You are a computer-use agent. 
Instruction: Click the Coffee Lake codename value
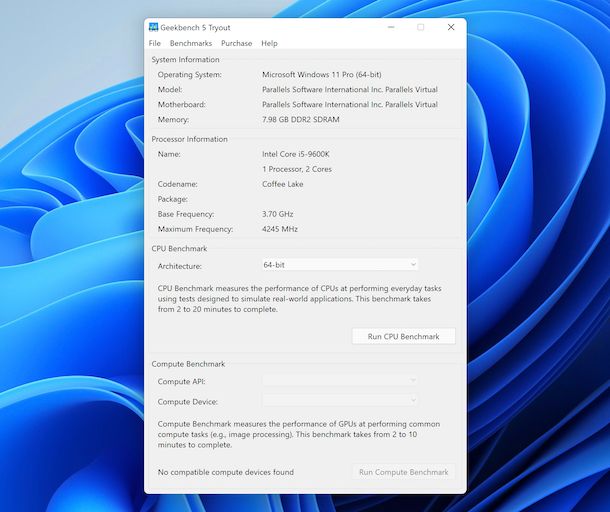coord(282,184)
